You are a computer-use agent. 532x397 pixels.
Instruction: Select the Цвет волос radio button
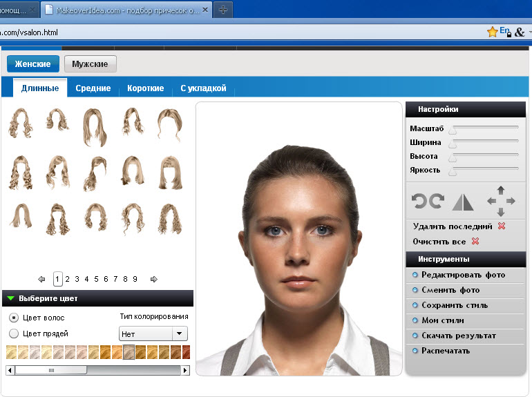pos(14,318)
